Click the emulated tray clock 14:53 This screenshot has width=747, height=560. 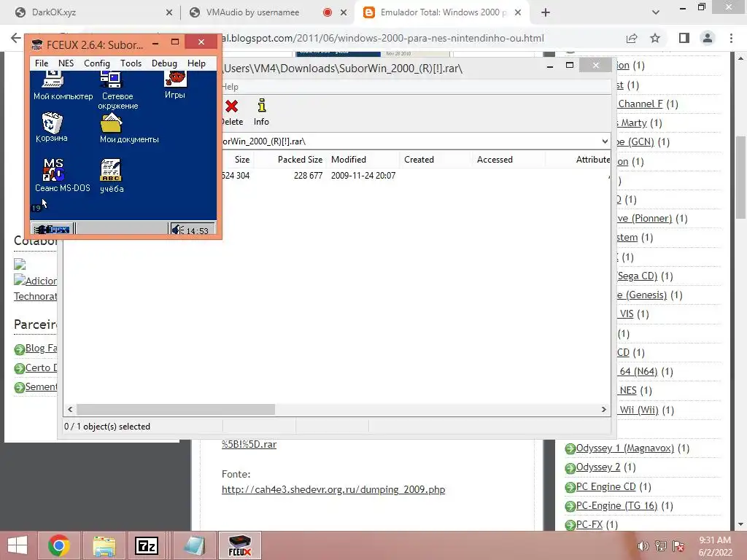197,231
